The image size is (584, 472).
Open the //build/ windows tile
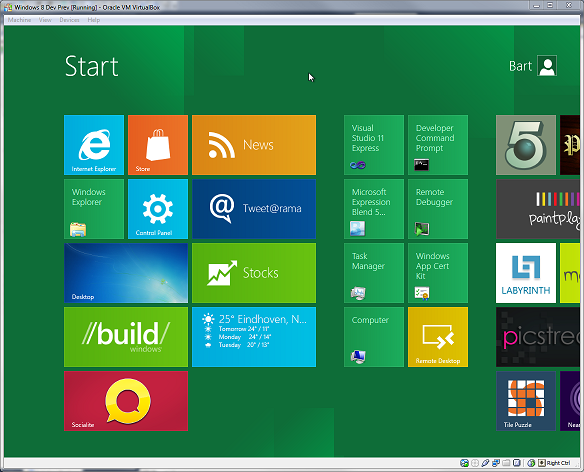pyautogui.click(x=126, y=337)
